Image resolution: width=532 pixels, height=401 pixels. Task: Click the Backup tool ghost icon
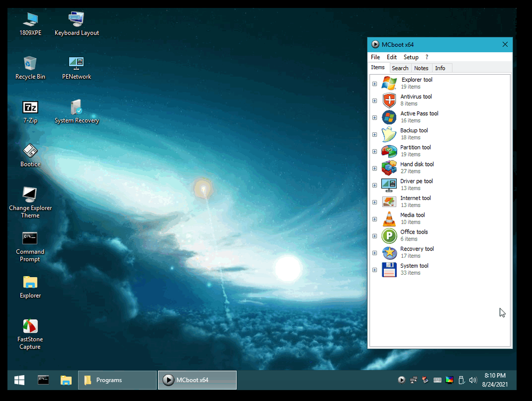(x=389, y=134)
